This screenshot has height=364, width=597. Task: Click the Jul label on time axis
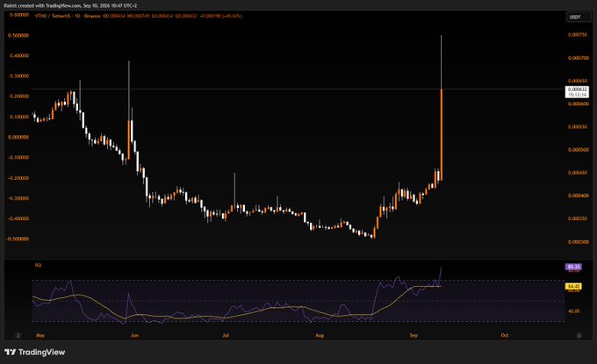coord(226,335)
